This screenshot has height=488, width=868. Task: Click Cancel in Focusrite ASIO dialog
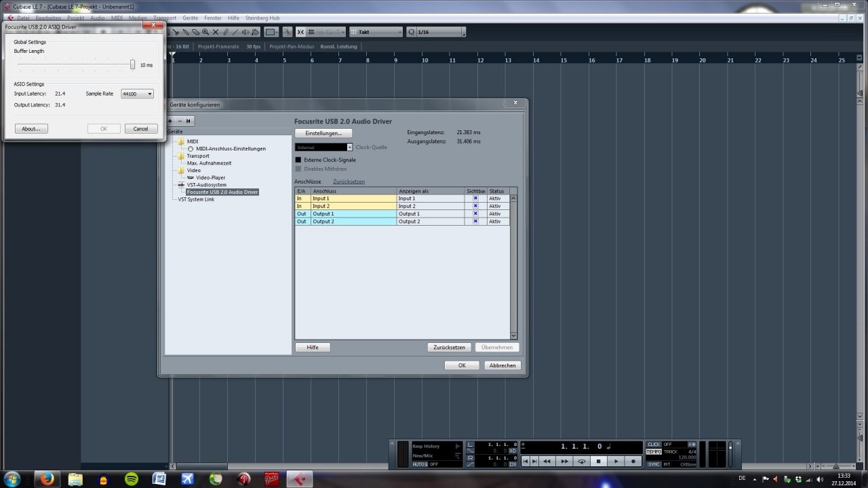coord(140,129)
